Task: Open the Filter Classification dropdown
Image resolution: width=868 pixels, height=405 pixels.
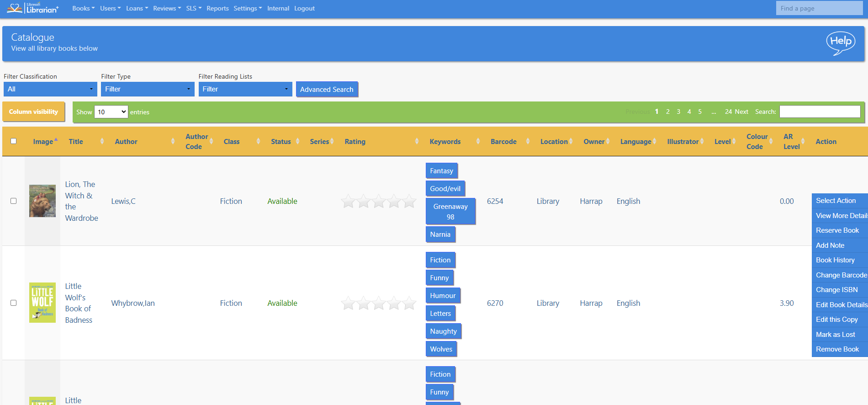Action: (x=50, y=89)
